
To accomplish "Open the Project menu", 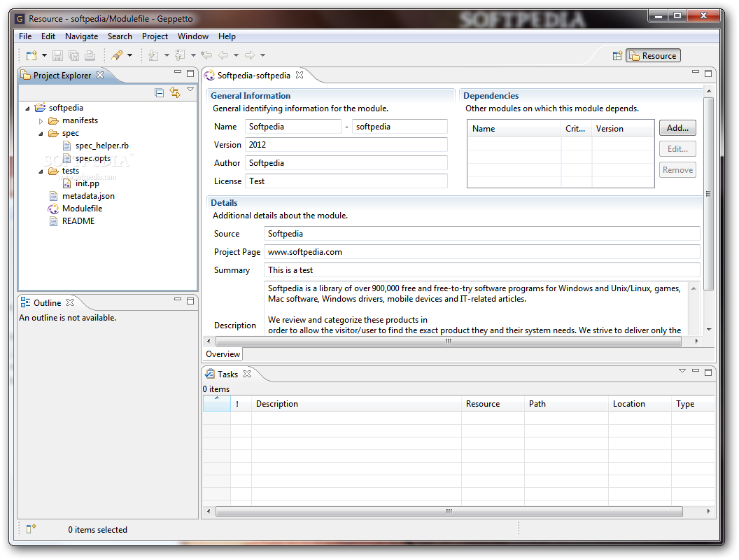I will (x=155, y=36).
